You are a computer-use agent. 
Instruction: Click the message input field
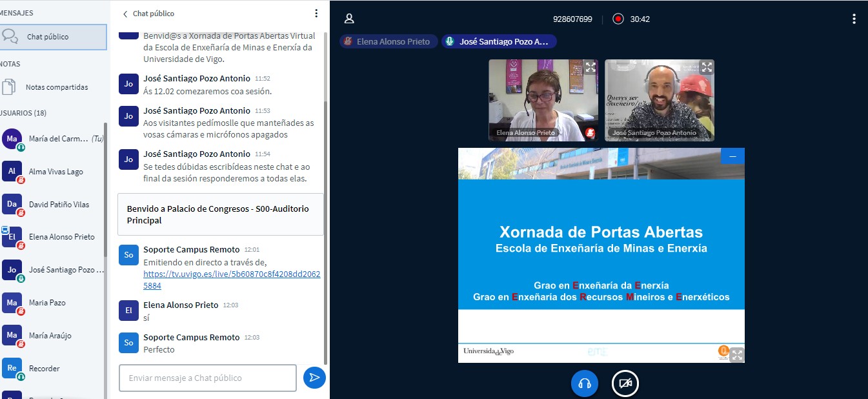click(207, 378)
